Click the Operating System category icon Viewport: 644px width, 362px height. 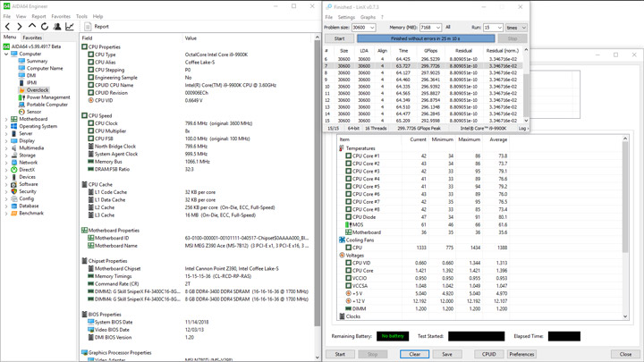(14, 126)
